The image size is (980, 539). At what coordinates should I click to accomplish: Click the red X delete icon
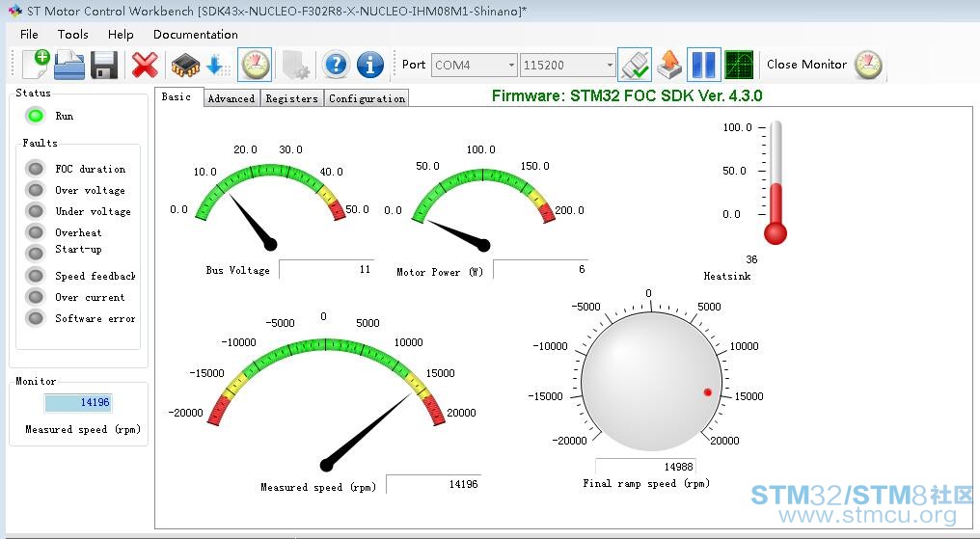[x=145, y=65]
